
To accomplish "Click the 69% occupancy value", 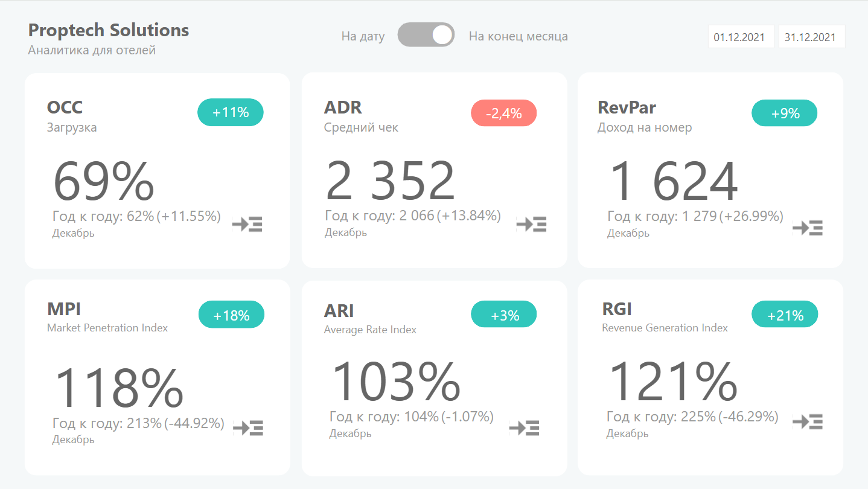I will click(x=104, y=181).
